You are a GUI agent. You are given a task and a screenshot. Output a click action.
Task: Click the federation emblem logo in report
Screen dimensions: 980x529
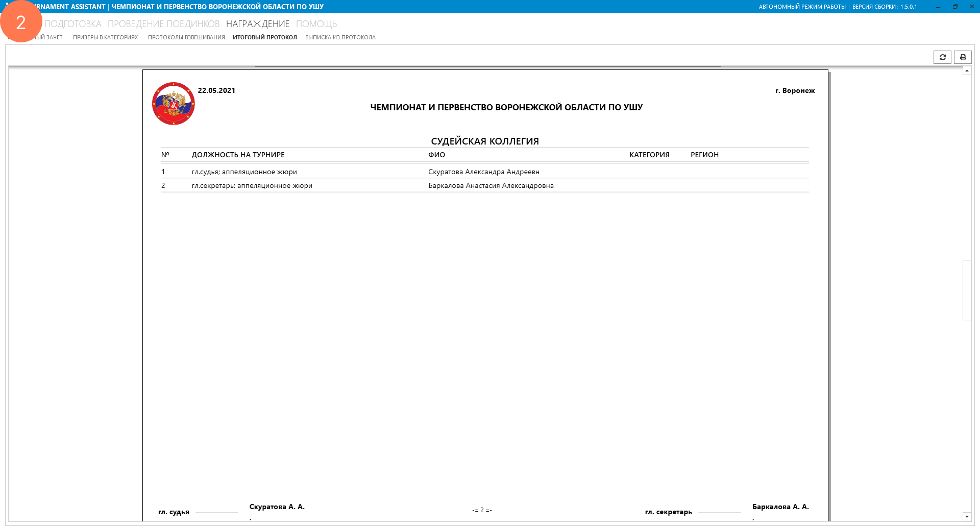click(174, 104)
